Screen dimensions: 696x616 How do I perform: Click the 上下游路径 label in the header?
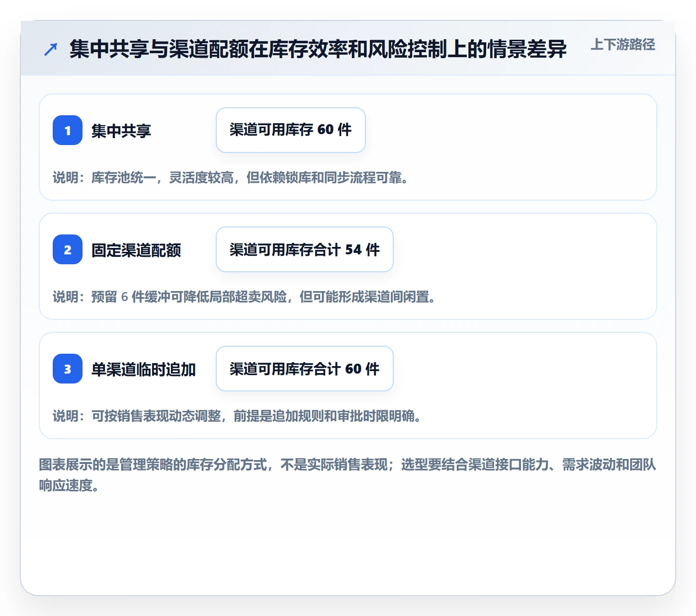[x=623, y=45]
